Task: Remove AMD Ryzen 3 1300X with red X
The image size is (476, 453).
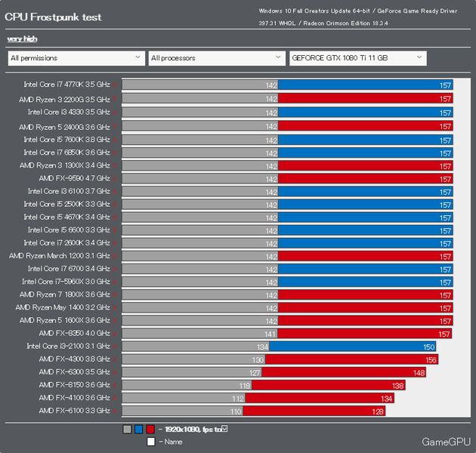Action: [114, 166]
